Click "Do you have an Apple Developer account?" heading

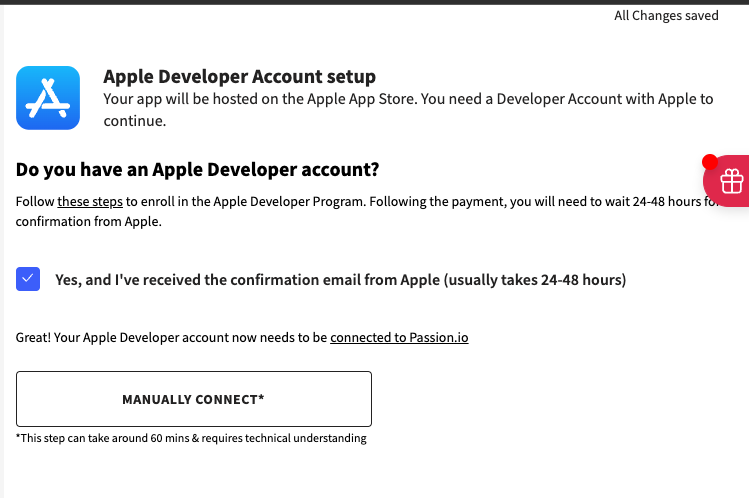pyautogui.click(x=197, y=170)
